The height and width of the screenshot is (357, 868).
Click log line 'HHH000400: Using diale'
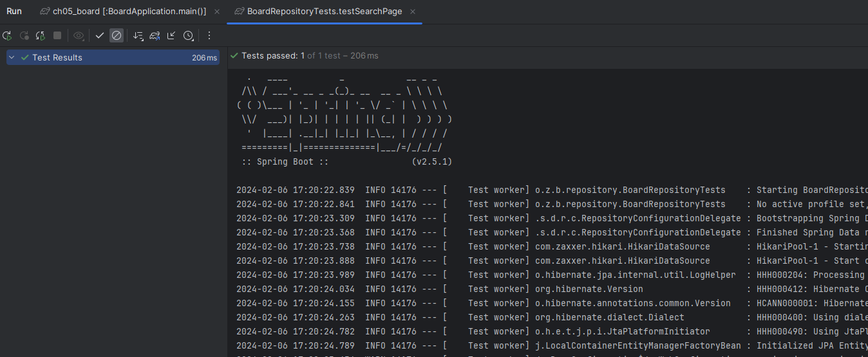[552, 317]
